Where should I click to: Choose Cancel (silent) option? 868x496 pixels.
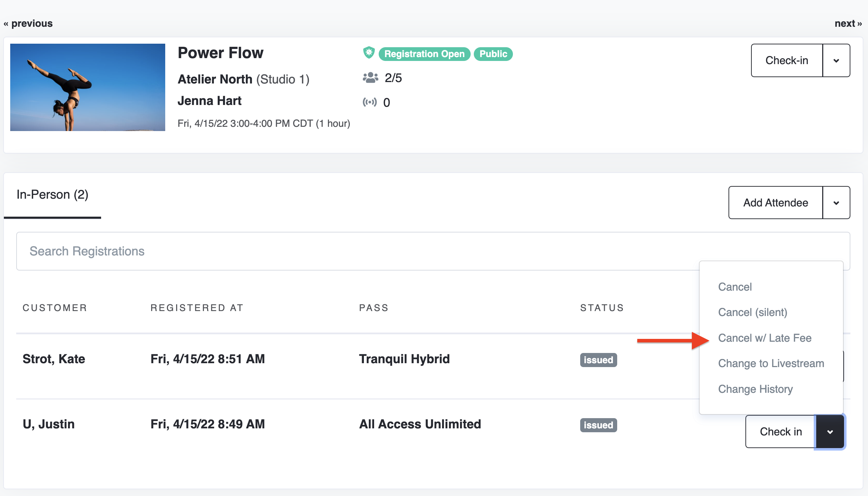pyautogui.click(x=752, y=312)
